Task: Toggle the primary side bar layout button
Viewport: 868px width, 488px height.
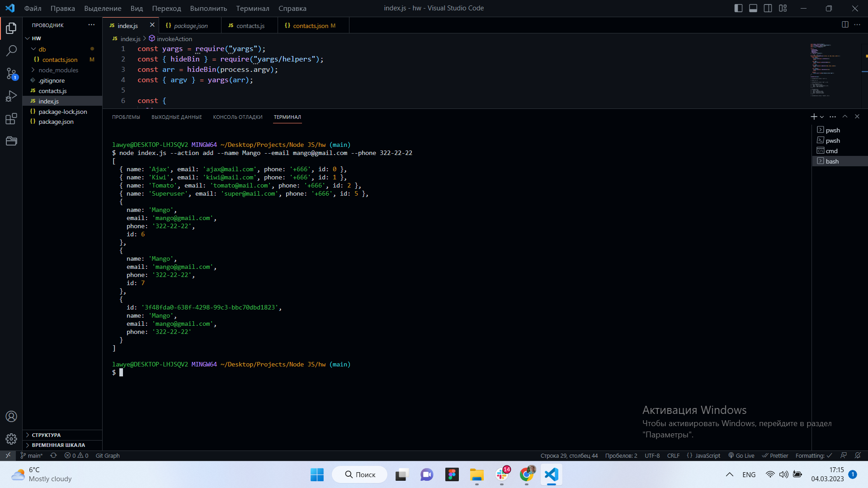Action: [x=738, y=8]
